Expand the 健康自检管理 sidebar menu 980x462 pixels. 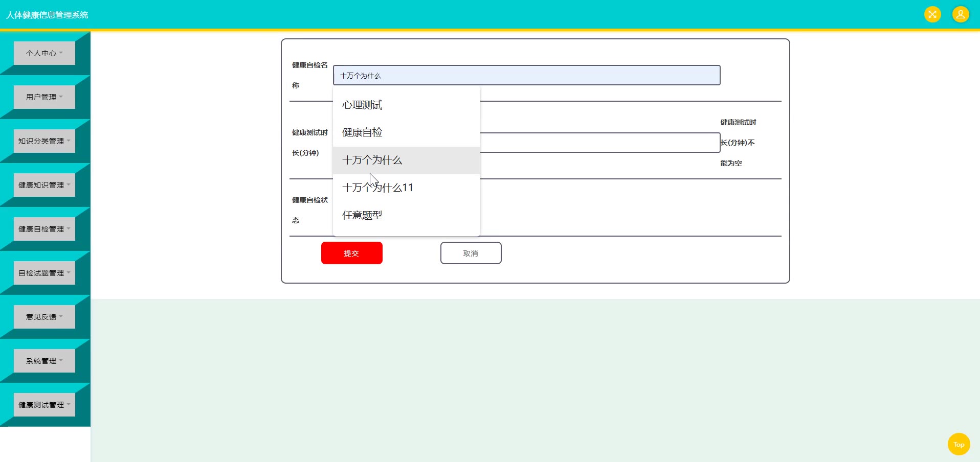(44, 229)
